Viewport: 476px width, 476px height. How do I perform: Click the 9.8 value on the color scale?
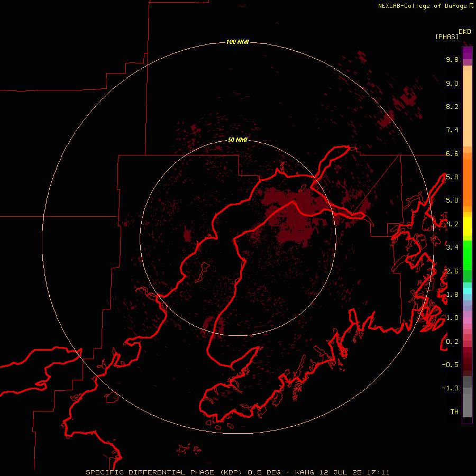[x=452, y=59]
